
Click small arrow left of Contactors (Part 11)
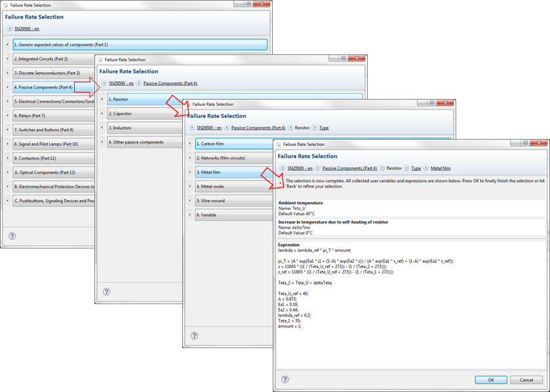click(x=7, y=158)
